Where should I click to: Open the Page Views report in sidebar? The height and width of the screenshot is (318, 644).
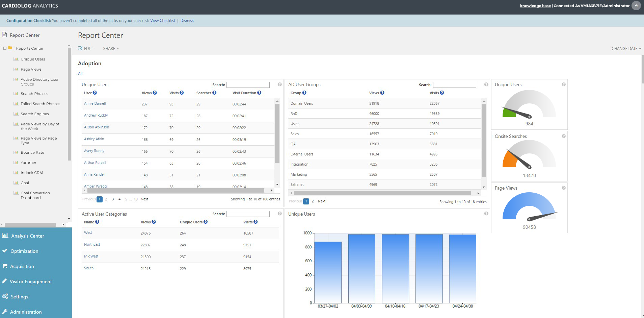[31, 69]
